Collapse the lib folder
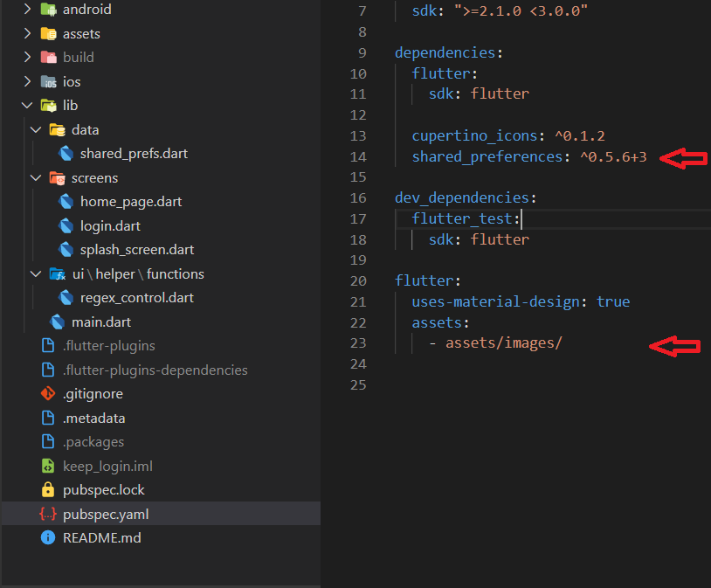The height and width of the screenshot is (588, 711). (x=27, y=105)
